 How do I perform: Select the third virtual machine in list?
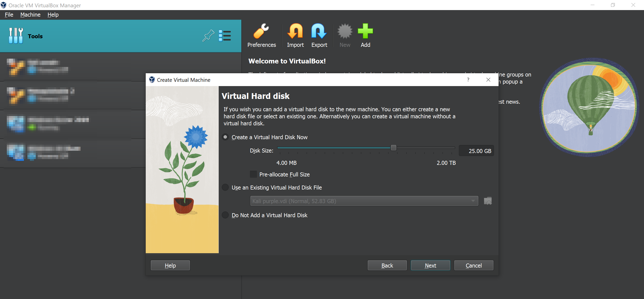[x=73, y=124]
